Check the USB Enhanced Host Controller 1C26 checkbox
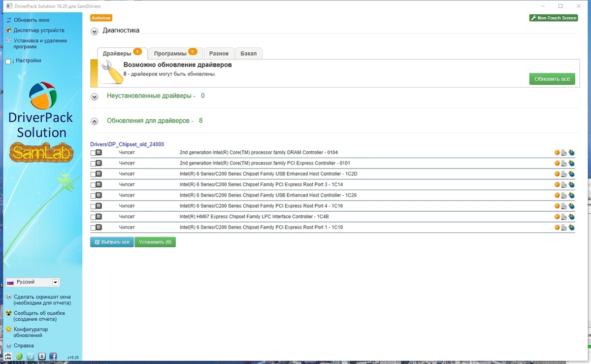 point(93,196)
